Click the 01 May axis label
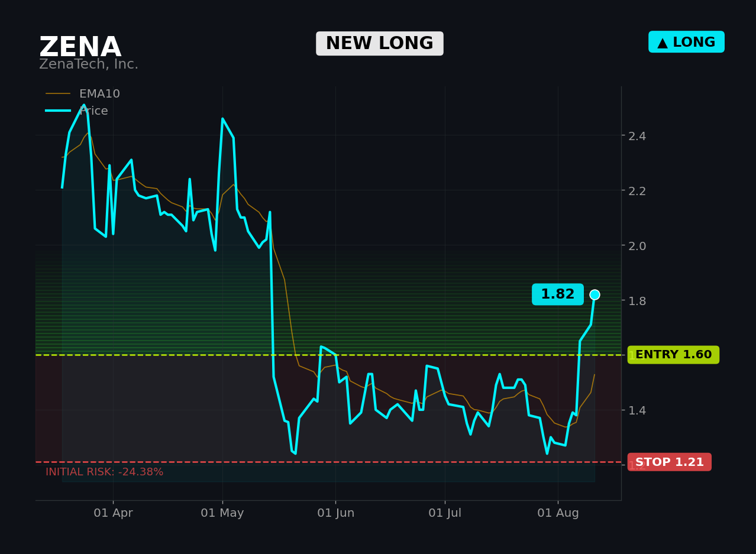Viewport: 756px width, 554px height. pyautogui.click(x=222, y=513)
